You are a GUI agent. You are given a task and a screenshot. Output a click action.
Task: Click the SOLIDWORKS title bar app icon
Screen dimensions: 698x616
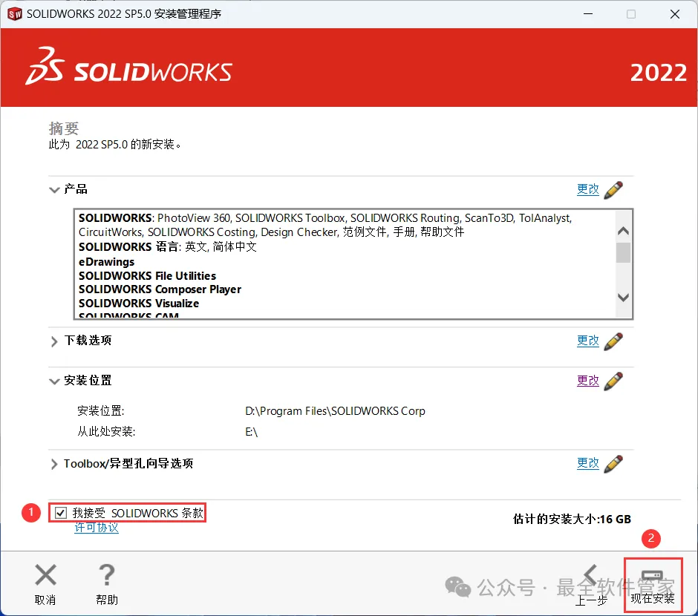tap(15, 14)
